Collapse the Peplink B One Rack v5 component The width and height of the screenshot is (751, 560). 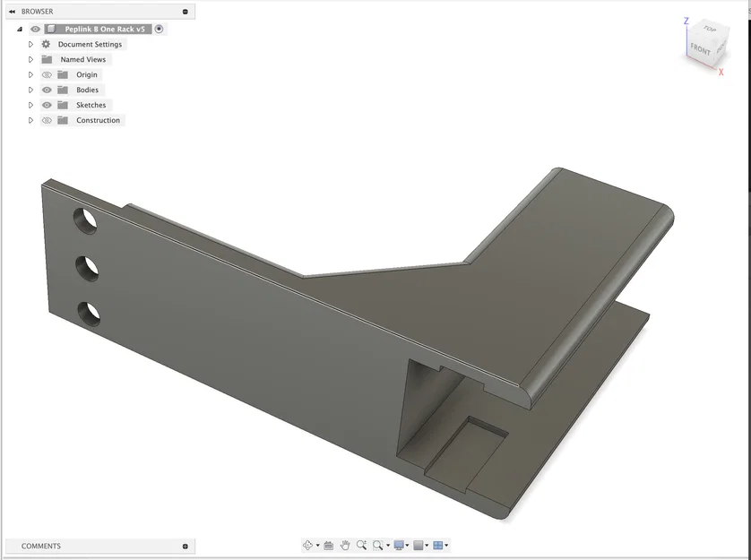[x=20, y=29]
